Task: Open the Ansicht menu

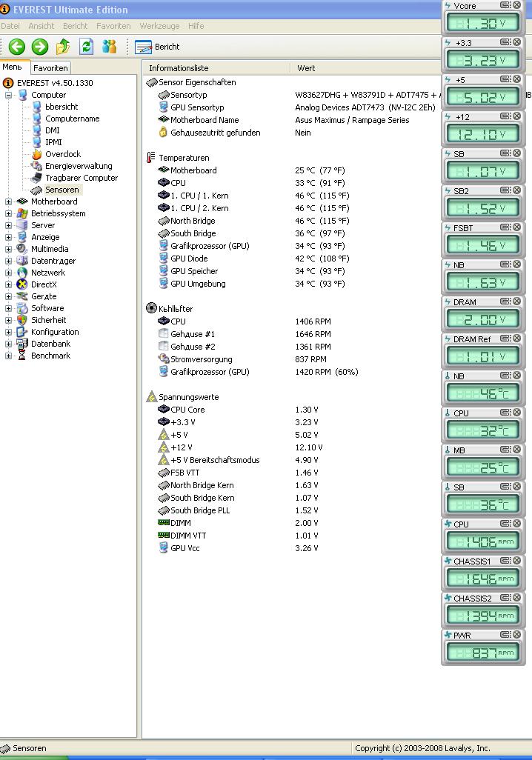Action: pyautogui.click(x=41, y=26)
